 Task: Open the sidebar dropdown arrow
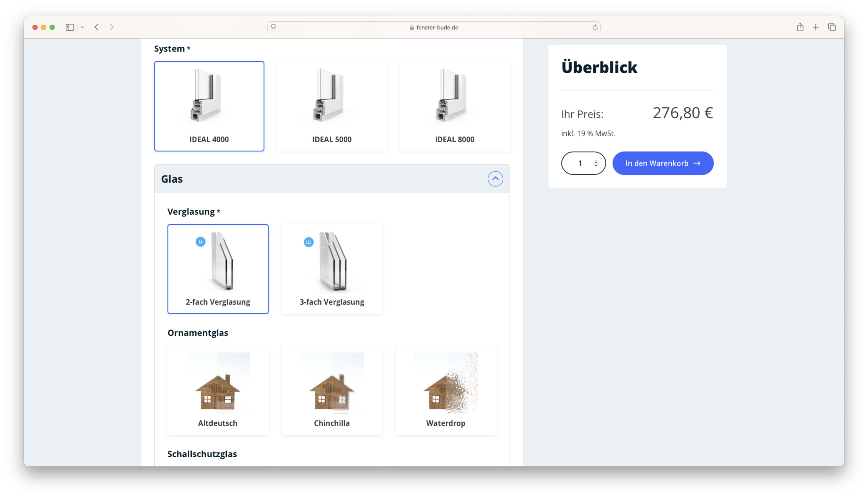coord(82,27)
